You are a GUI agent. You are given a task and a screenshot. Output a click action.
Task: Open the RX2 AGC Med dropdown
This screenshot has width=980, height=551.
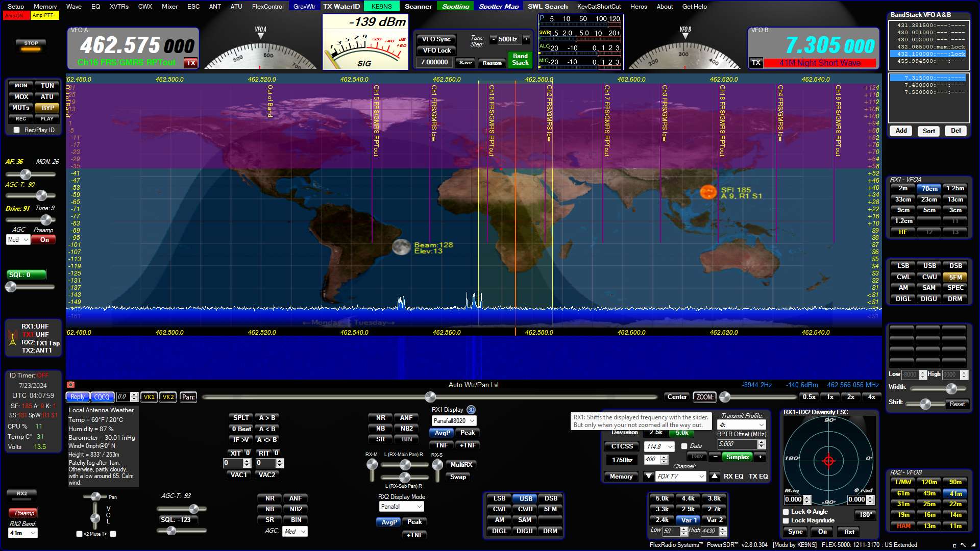tap(295, 531)
